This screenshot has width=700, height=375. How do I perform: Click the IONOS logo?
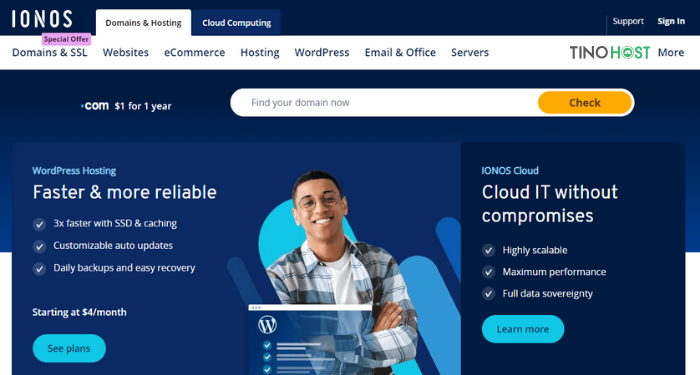(x=42, y=19)
